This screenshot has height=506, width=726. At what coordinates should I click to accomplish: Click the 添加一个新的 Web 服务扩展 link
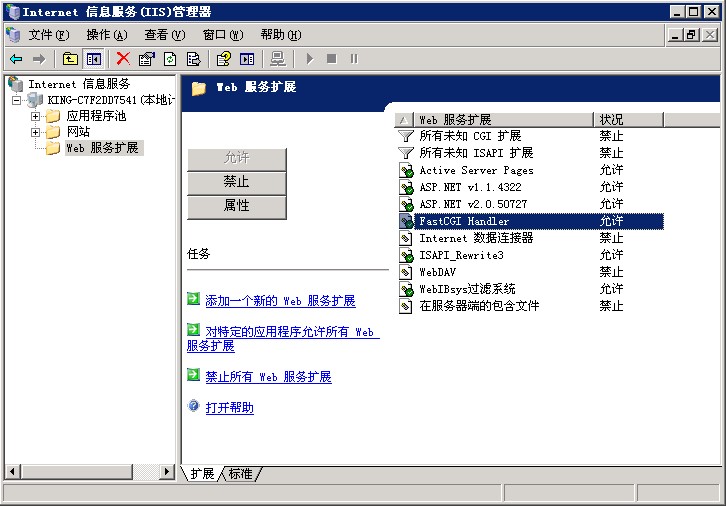(x=280, y=301)
